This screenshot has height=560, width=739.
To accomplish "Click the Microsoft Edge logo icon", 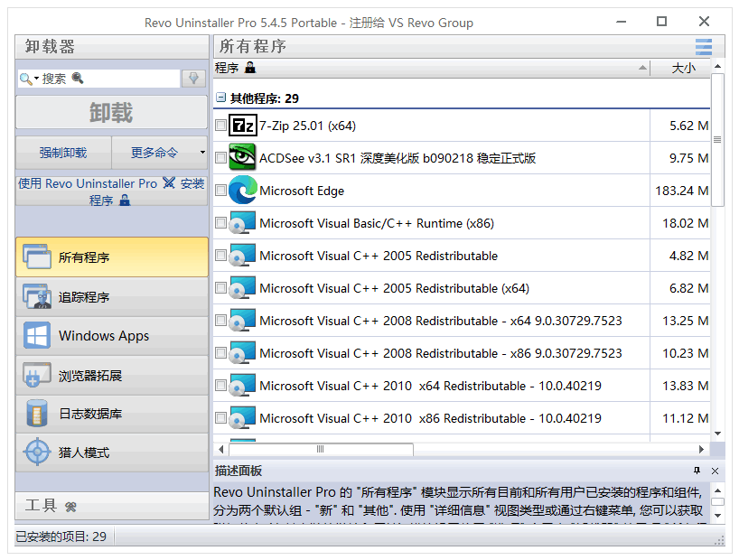I will [242, 191].
